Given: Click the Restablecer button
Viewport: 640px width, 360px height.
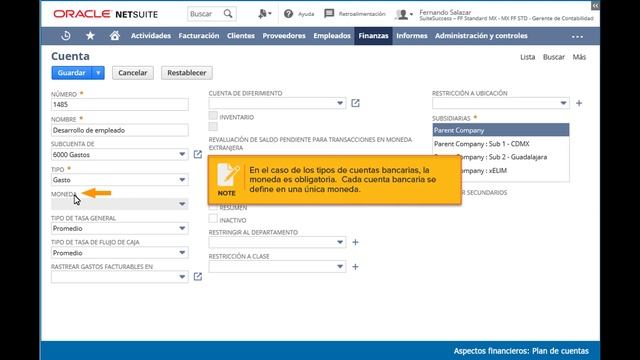Looking at the screenshot, I should tap(187, 73).
